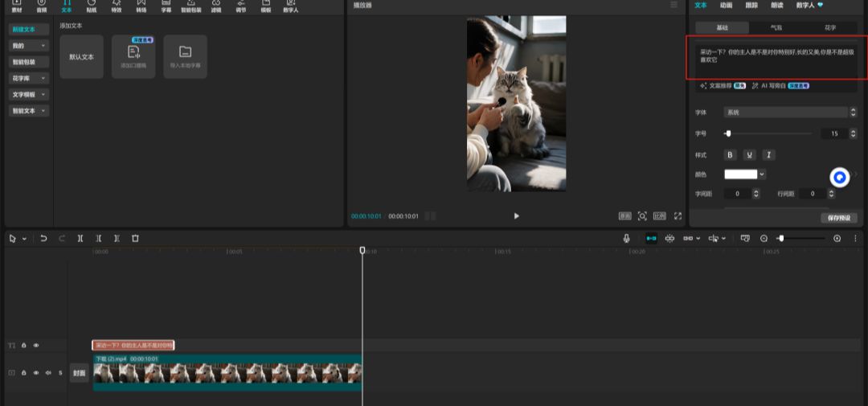The height and width of the screenshot is (406, 868).
Task: Start microphone voiceover recording
Action: (x=626, y=238)
